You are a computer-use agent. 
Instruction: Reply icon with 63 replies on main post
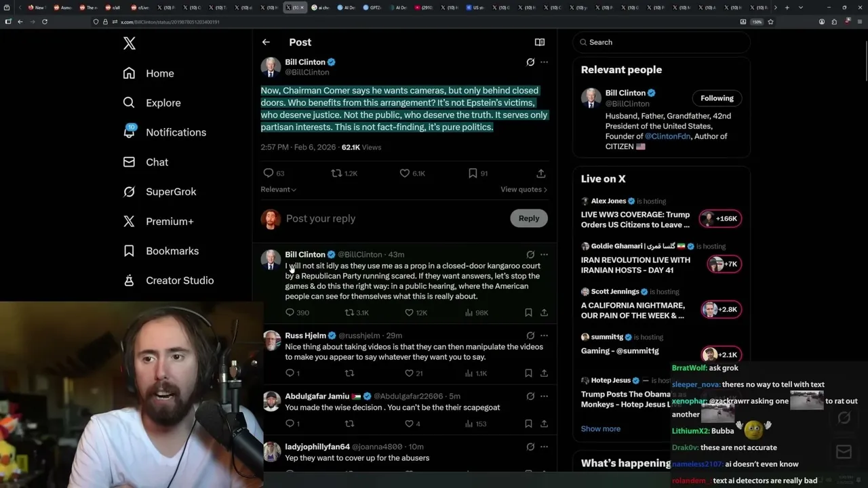click(269, 174)
